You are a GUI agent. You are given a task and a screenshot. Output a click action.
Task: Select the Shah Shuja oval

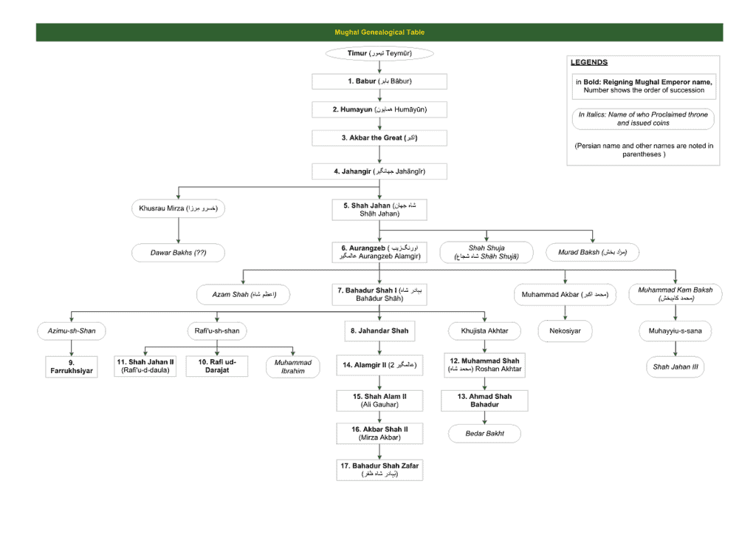click(487, 252)
